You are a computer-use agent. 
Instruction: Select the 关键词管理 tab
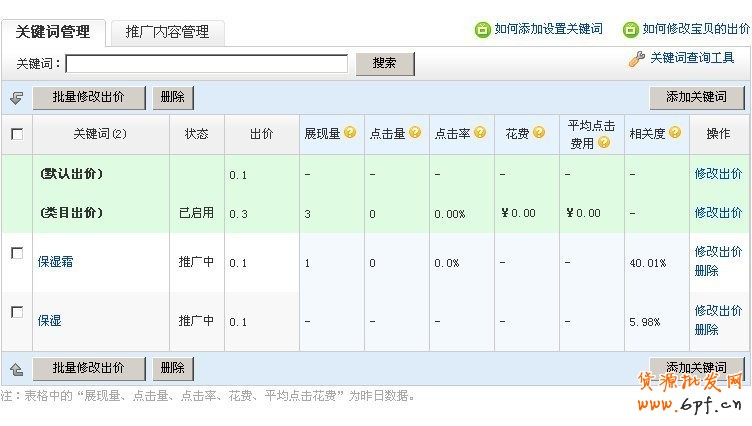pos(53,32)
